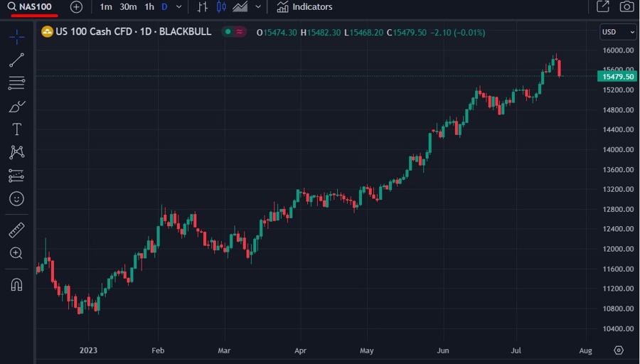
Task: Click the current price label 15479.50
Action: [x=617, y=76]
